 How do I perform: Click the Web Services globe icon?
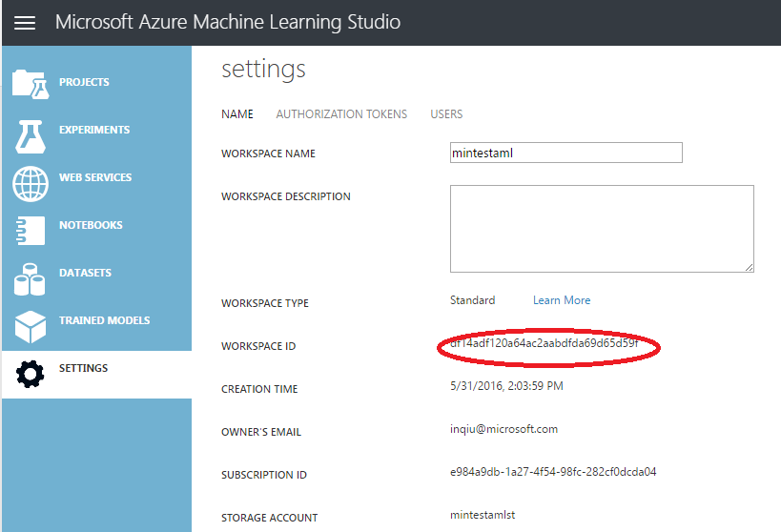(31, 184)
